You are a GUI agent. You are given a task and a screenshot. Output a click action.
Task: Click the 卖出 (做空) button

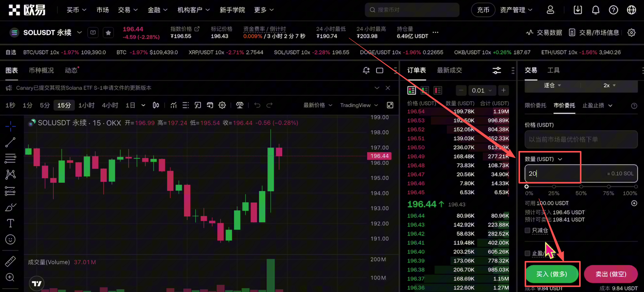[611, 274]
